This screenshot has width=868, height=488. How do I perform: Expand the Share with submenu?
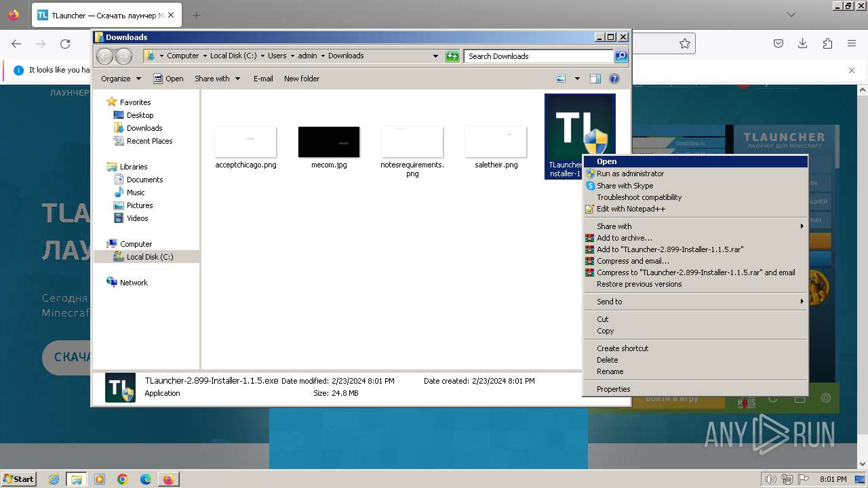[x=695, y=226]
